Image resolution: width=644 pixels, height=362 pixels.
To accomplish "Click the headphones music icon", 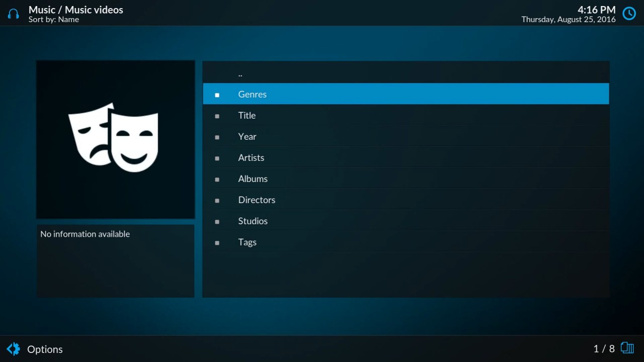I will [x=14, y=14].
